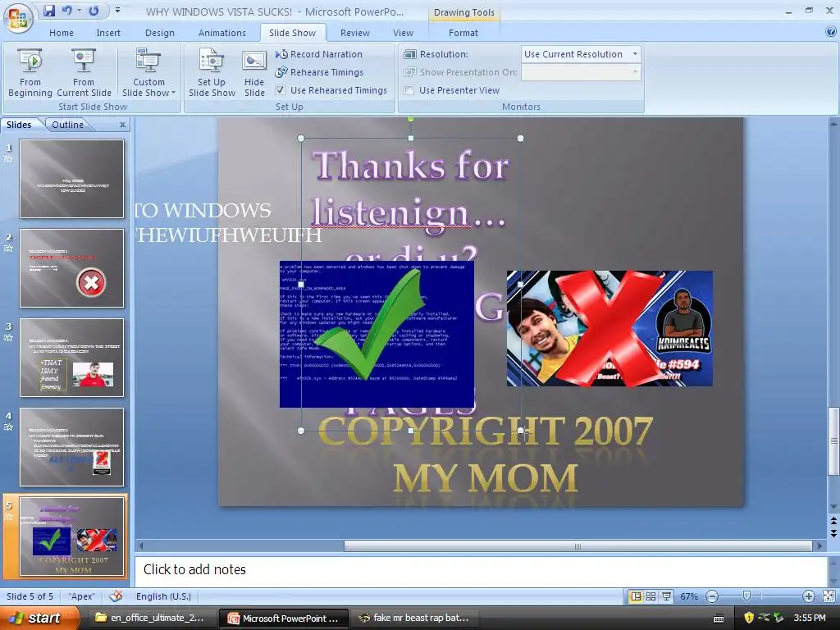
Task: Click the zoom slider handle
Action: point(746,596)
